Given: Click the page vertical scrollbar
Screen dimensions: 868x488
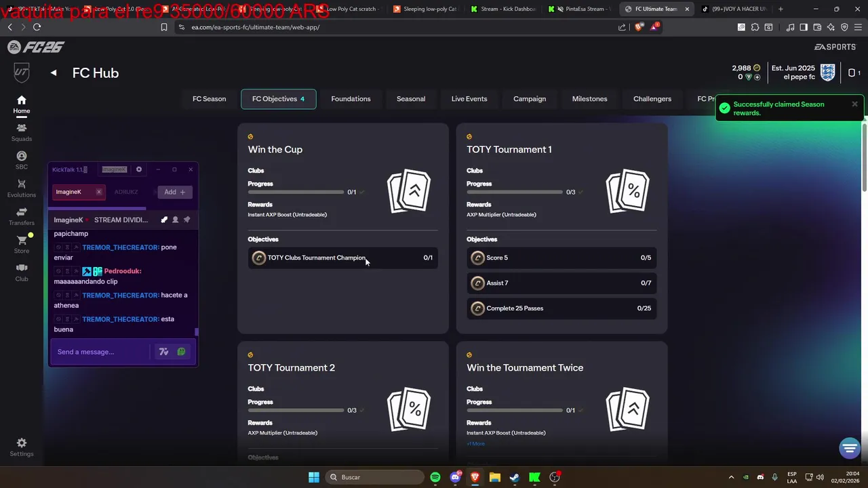Looking at the screenshot, I should pos(865,157).
